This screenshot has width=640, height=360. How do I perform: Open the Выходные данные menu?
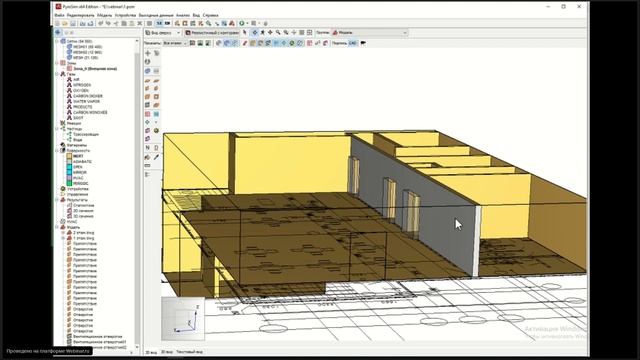pyautogui.click(x=156, y=15)
